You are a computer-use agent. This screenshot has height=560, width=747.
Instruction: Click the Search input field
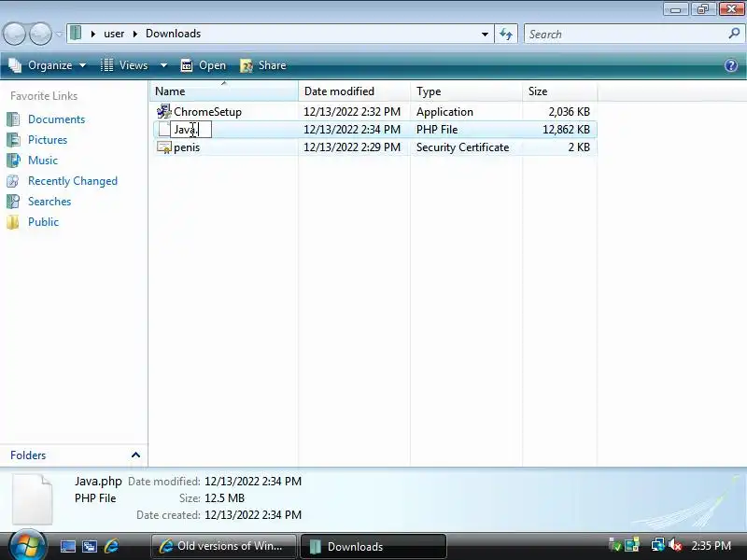[624, 34]
